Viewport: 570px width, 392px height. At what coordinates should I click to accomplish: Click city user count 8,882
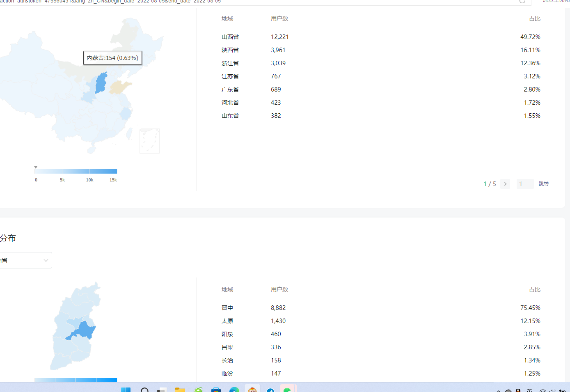coord(278,308)
